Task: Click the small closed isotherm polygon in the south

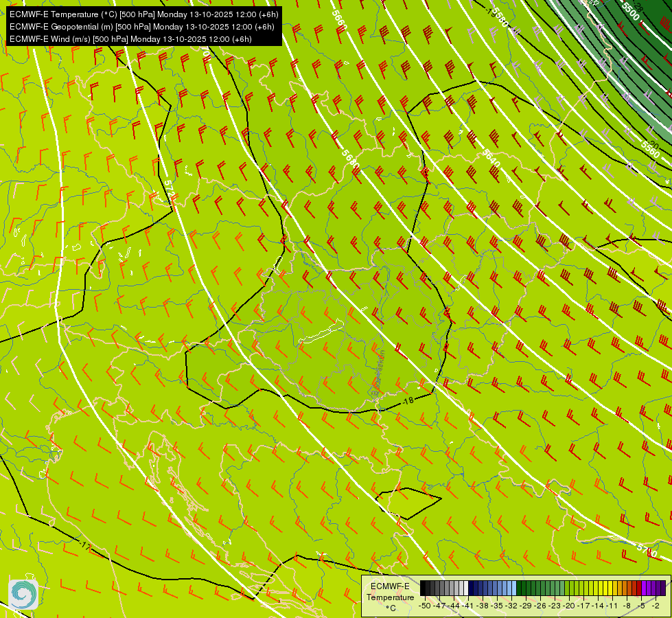Action: coord(408,503)
